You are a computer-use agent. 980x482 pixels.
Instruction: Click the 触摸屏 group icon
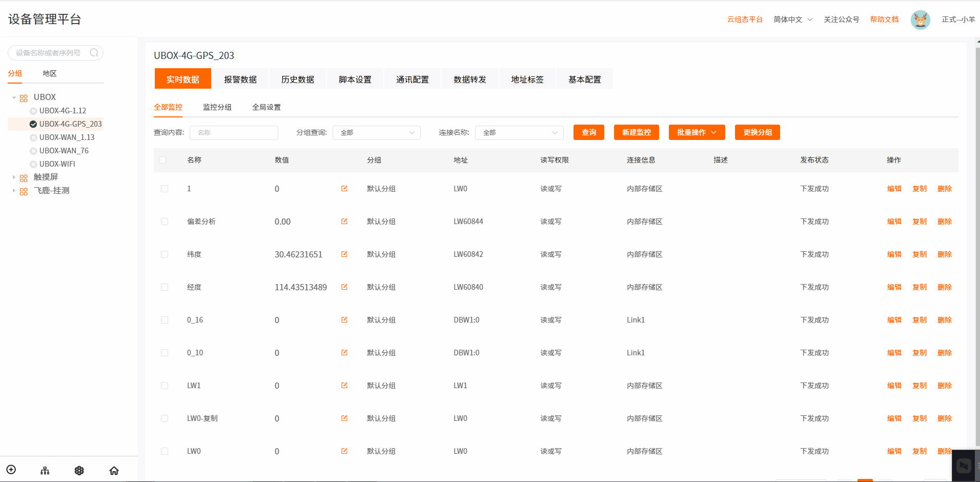pos(24,178)
